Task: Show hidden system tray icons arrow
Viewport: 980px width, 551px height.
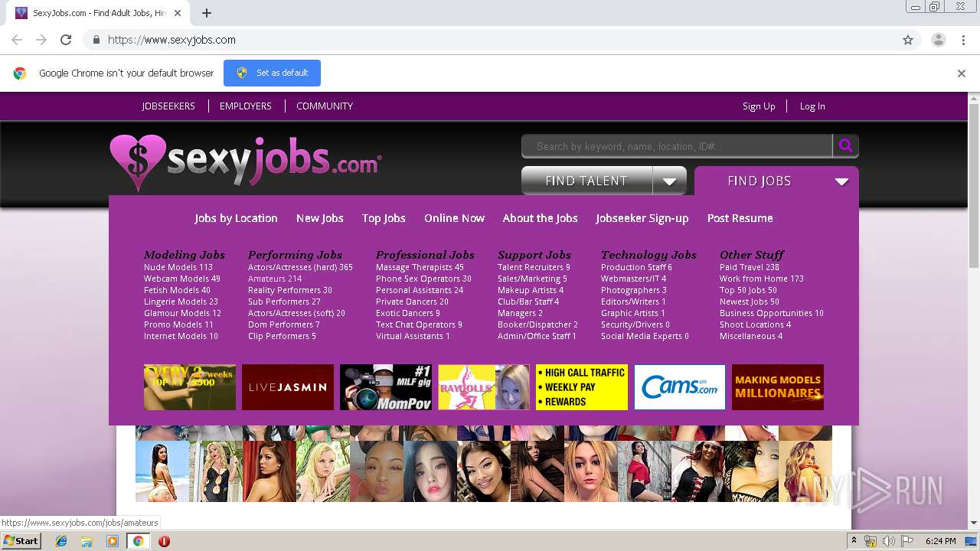Action: (854, 541)
